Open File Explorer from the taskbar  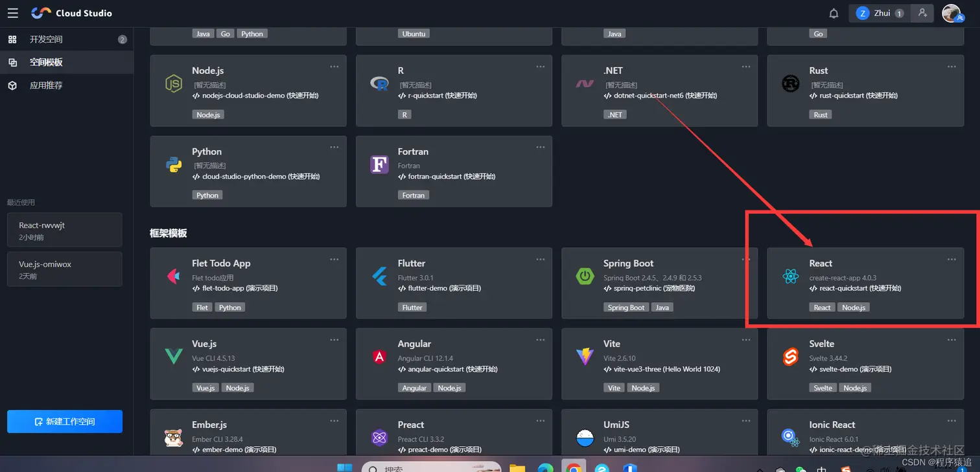click(x=517, y=467)
